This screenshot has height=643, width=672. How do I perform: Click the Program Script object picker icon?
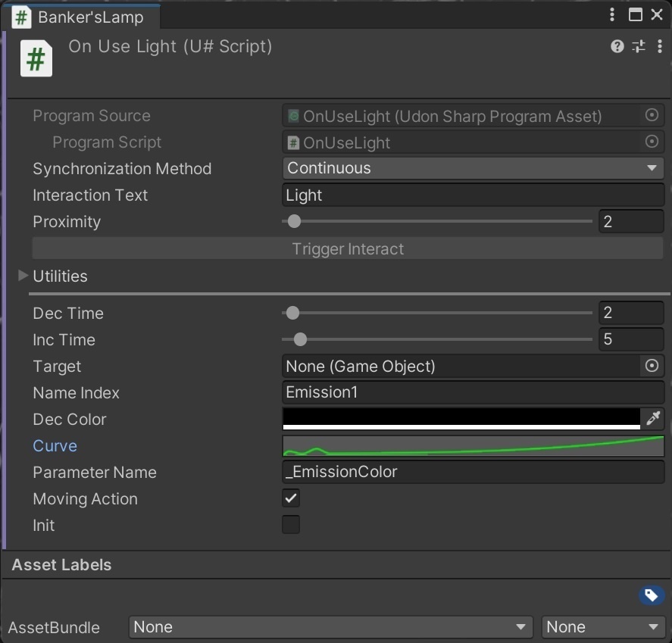[x=652, y=142]
